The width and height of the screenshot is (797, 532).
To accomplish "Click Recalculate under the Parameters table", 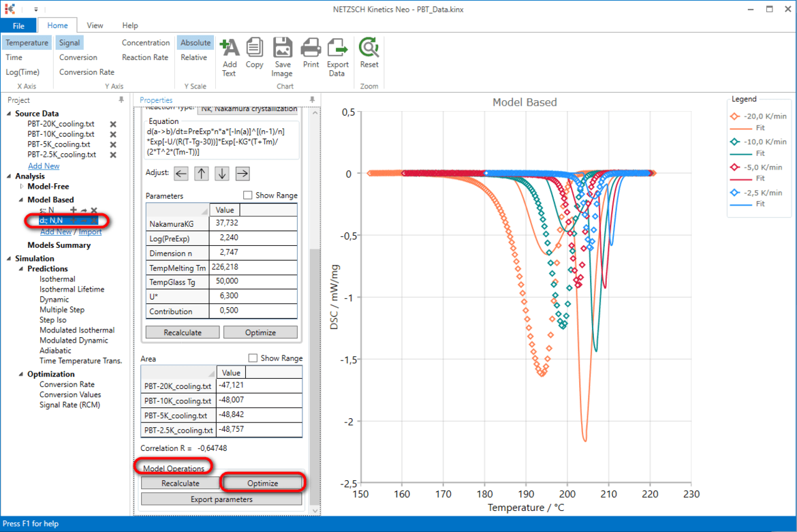I will 183,332.
